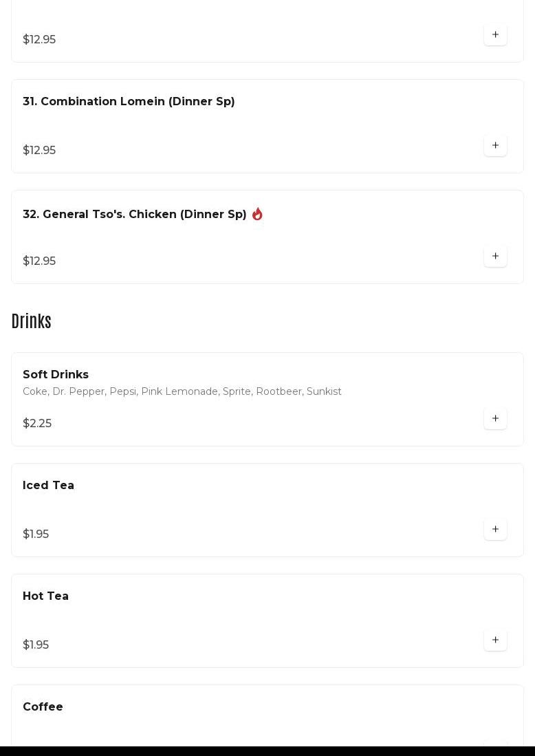Click the spicy flame icon beside General Tso's

coord(257,213)
